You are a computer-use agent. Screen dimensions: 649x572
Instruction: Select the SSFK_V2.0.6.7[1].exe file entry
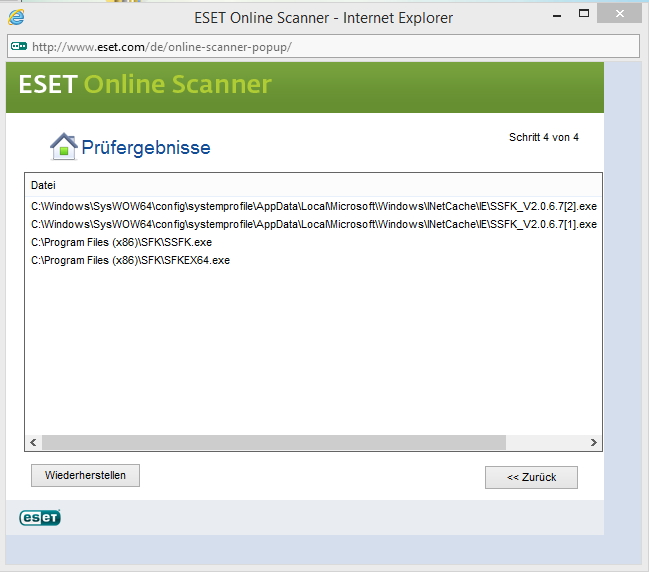(x=314, y=224)
